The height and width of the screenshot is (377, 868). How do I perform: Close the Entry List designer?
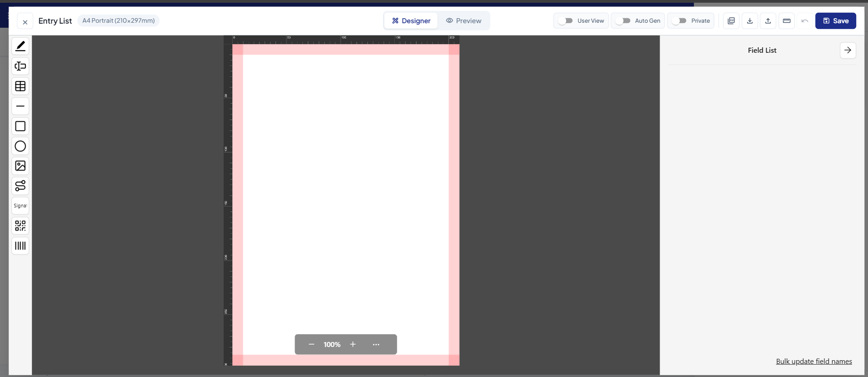25,21
